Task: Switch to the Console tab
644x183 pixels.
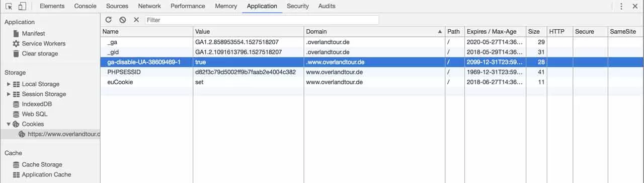Action: [x=86, y=6]
